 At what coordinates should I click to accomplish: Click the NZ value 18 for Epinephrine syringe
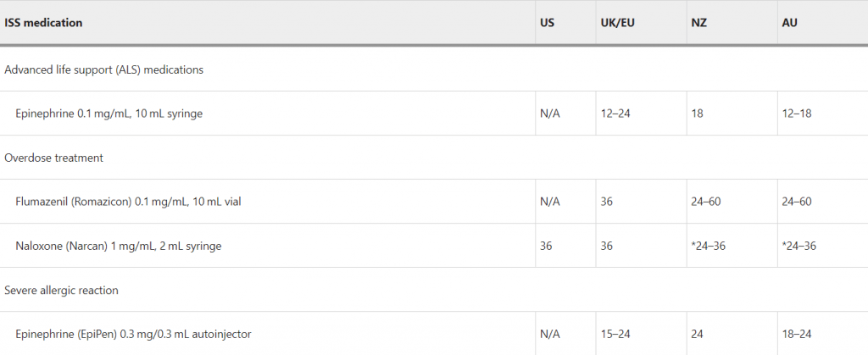tap(698, 114)
